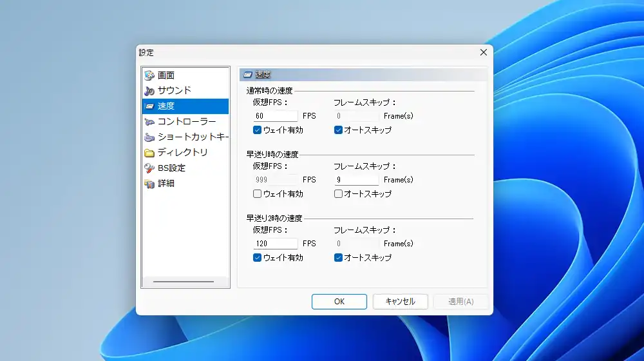Click the 仮想FPS field showing 60
644x361 pixels.
[x=275, y=116]
